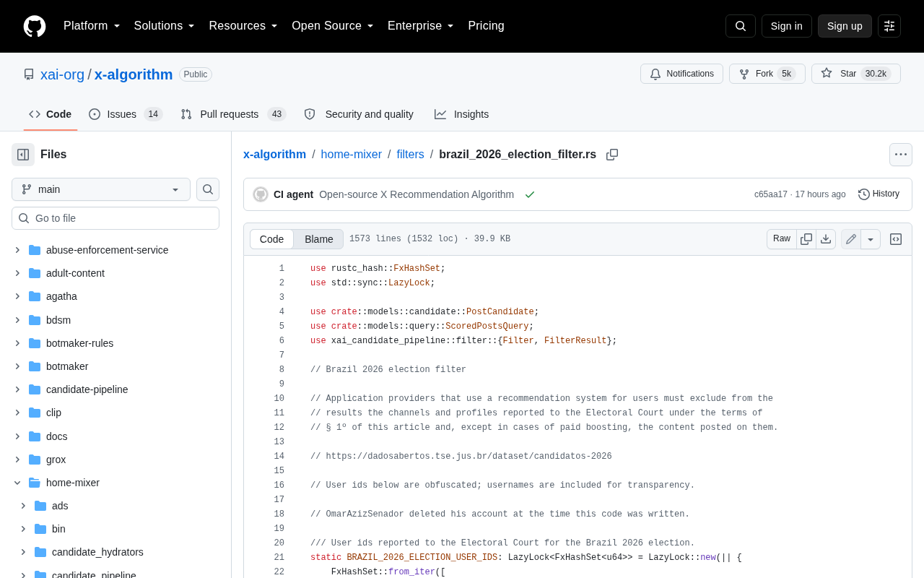Click the Notifications bell button

[681, 74]
